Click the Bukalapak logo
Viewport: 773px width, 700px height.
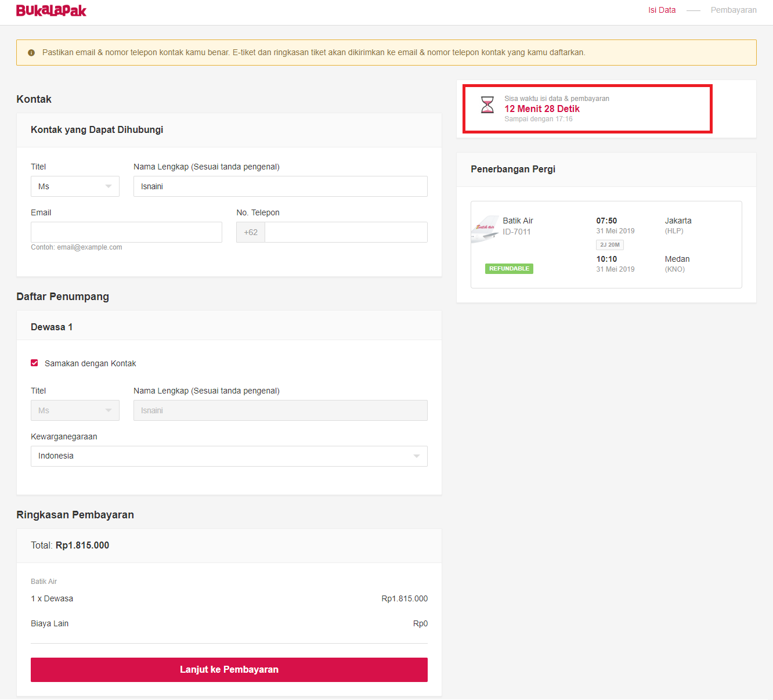coord(51,10)
